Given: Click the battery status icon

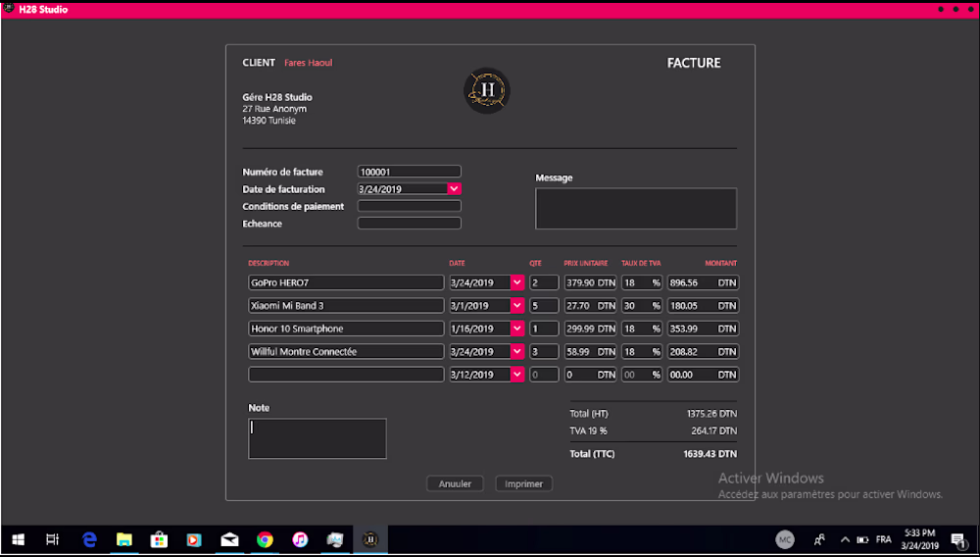Looking at the screenshot, I should pos(862,539).
